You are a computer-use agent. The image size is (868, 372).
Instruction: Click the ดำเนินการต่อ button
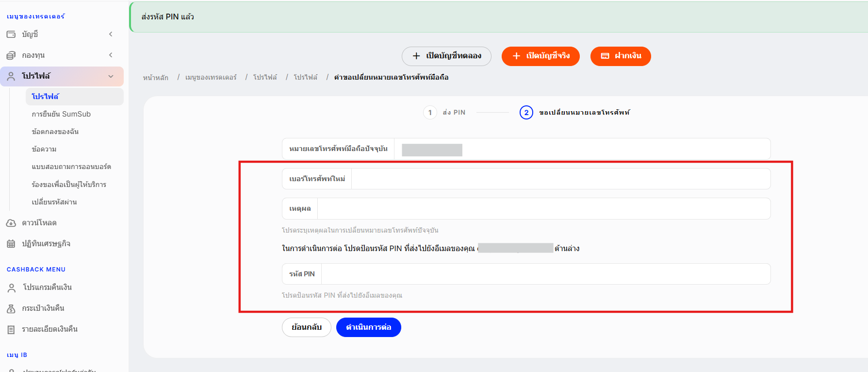click(369, 327)
